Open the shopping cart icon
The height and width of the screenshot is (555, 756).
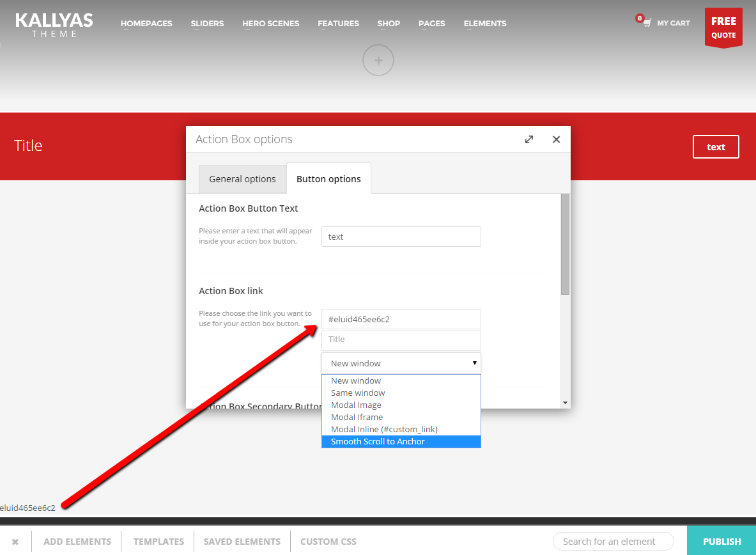647,23
